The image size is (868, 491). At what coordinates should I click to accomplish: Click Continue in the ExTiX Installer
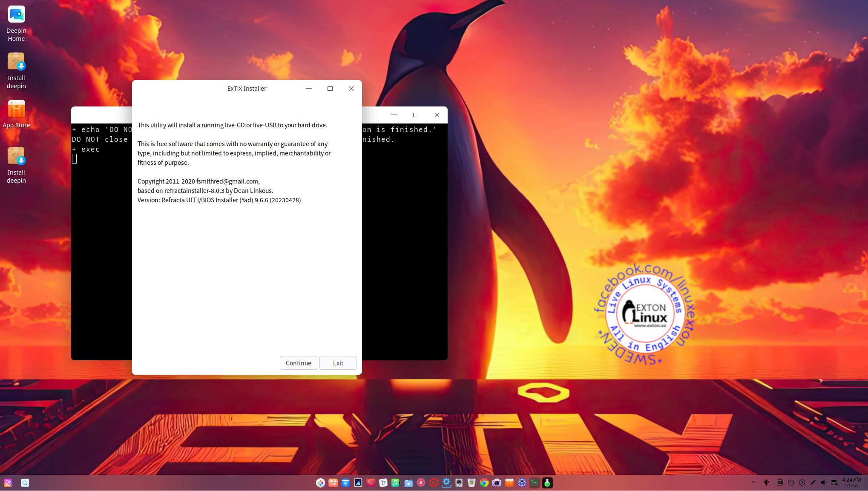[x=298, y=363]
